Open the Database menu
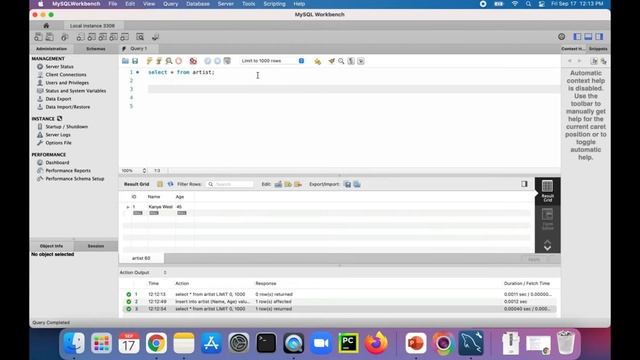640x360 pixels. 198,4
